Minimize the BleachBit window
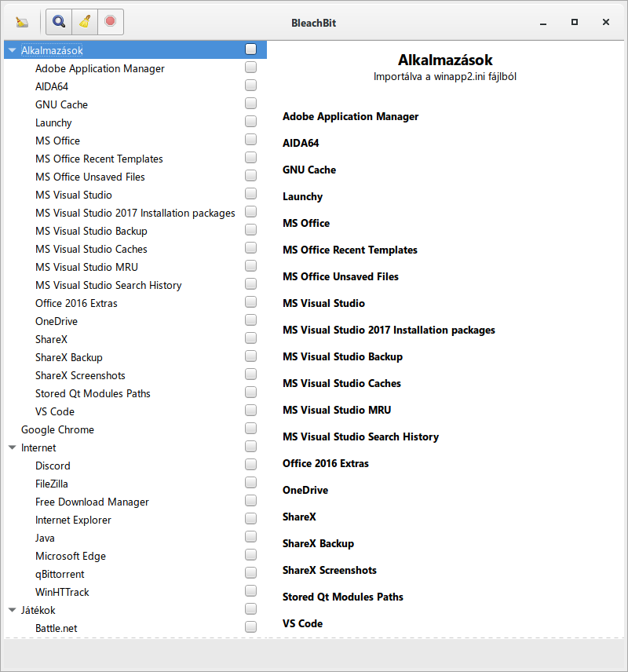Viewport: 628px width, 672px height. 543,22
